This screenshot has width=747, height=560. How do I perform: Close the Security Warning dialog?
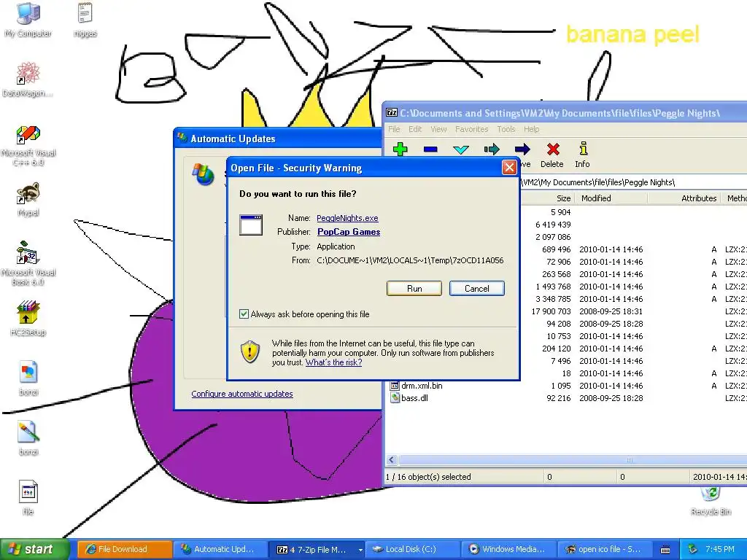coord(508,167)
